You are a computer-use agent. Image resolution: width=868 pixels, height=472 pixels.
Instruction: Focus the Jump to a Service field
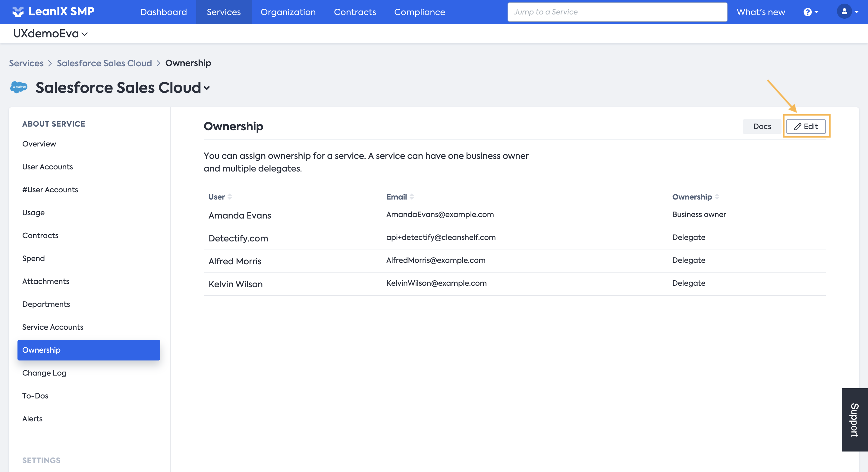click(617, 12)
